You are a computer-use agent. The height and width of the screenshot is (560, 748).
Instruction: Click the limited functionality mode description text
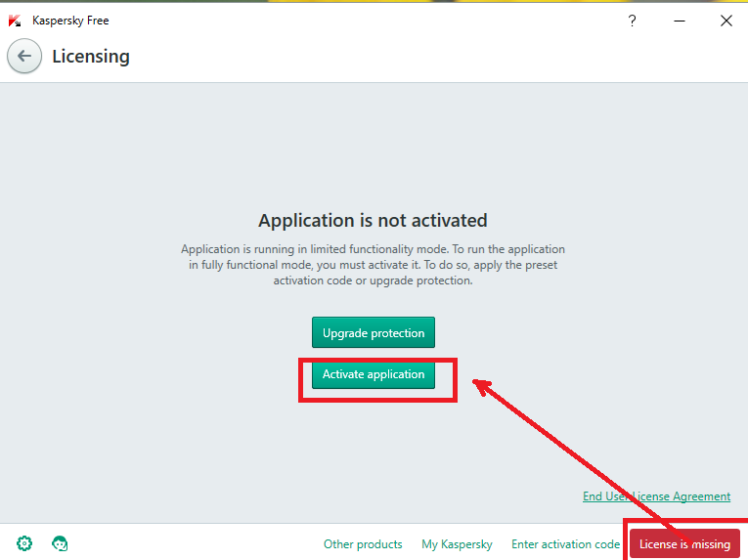pyautogui.click(x=374, y=265)
